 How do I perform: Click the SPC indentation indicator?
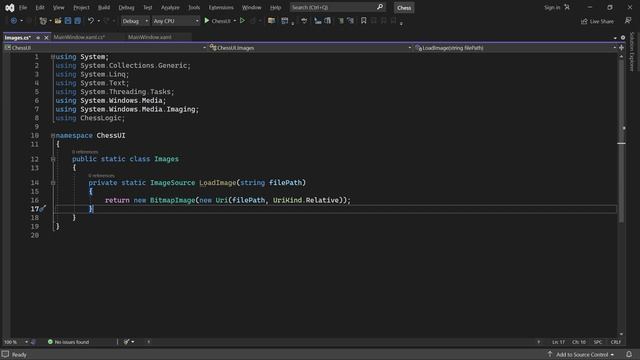598,342
